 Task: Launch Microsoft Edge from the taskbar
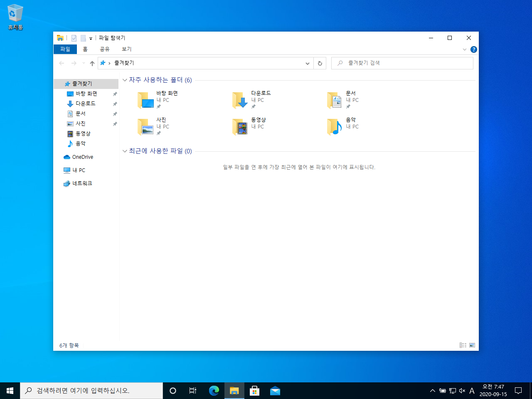coord(214,391)
